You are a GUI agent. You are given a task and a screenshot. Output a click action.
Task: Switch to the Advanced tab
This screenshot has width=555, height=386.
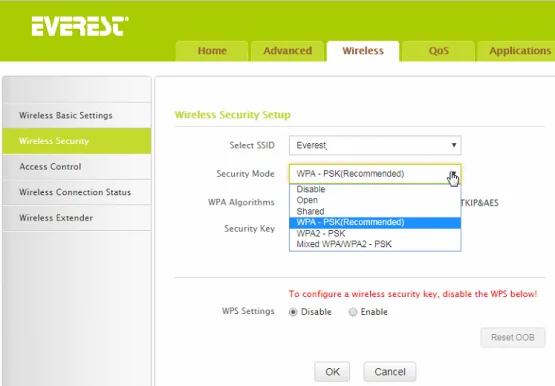point(287,51)
